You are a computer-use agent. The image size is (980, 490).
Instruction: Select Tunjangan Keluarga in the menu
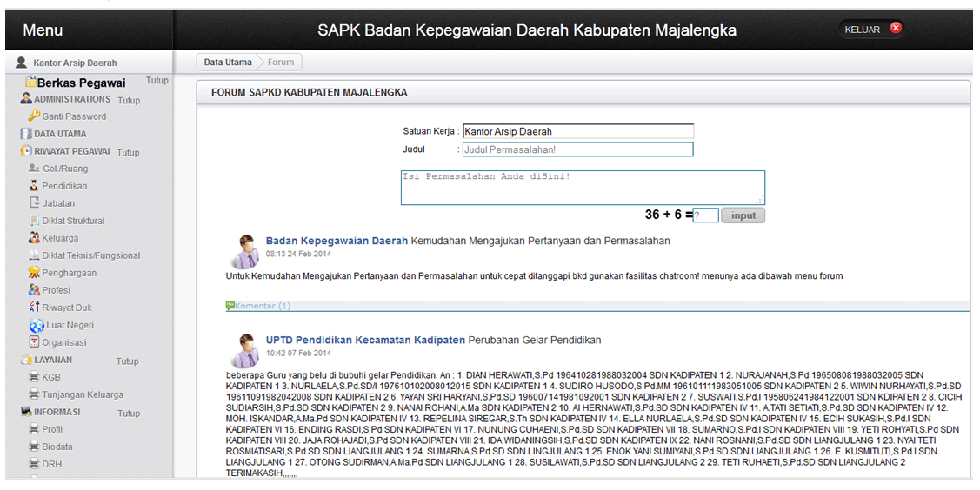(x=83, y=394)
